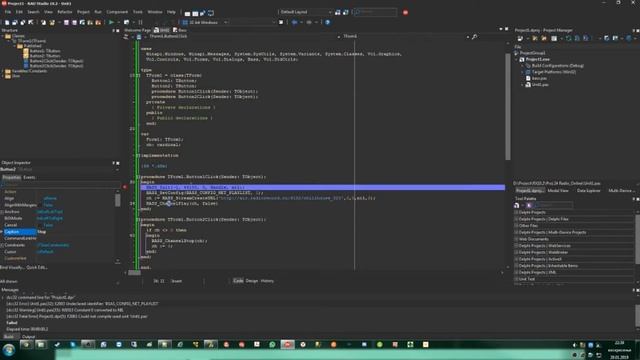Select Button1Click(Sender: TObject) in Structure tree
This screenshot has width=640, height=360.
click(x=56, y=61)
